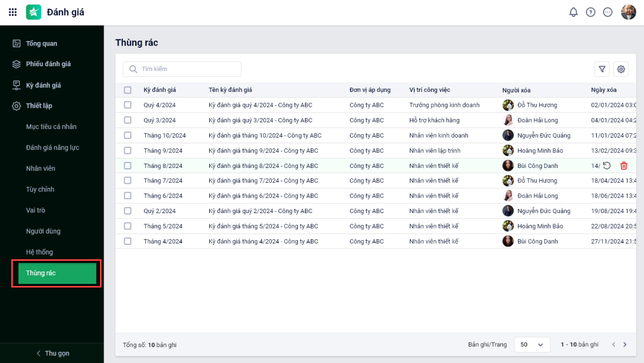Image resolution: width=644 pixels, height=363 pixels.
Task: Click 'Nhân viên kinh doanh' cell
Action: 439,136
